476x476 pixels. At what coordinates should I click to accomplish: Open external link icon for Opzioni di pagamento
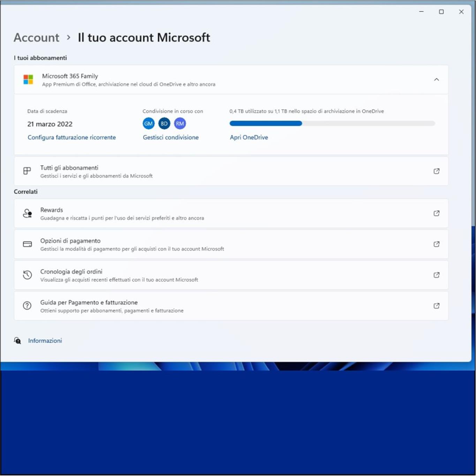coord(436,244)
